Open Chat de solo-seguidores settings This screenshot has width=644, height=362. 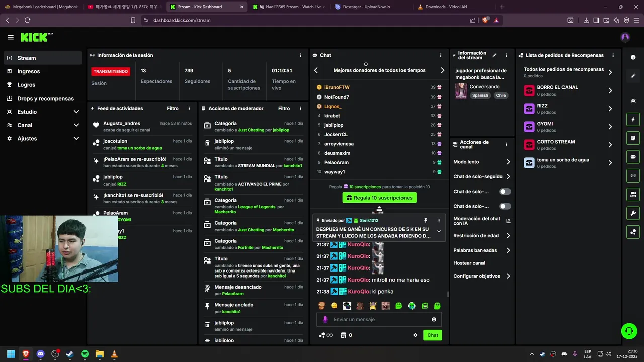(x=482, y=176)
